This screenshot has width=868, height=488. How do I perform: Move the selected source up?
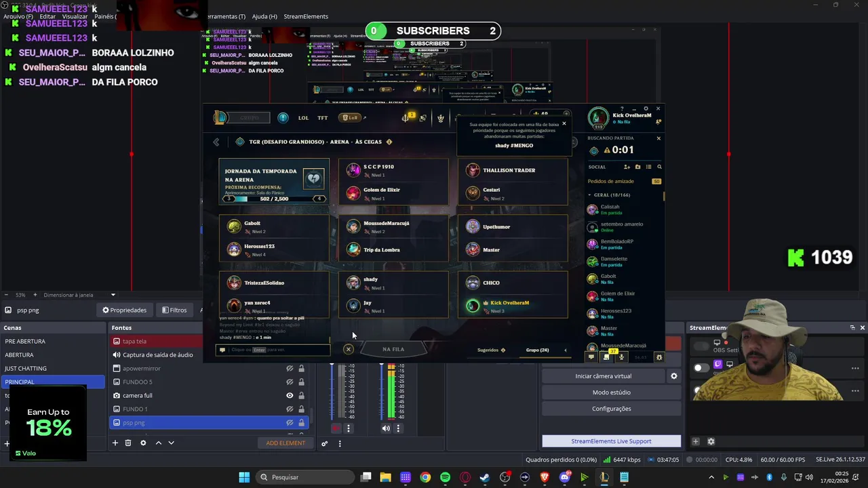(x=158, y=443)
